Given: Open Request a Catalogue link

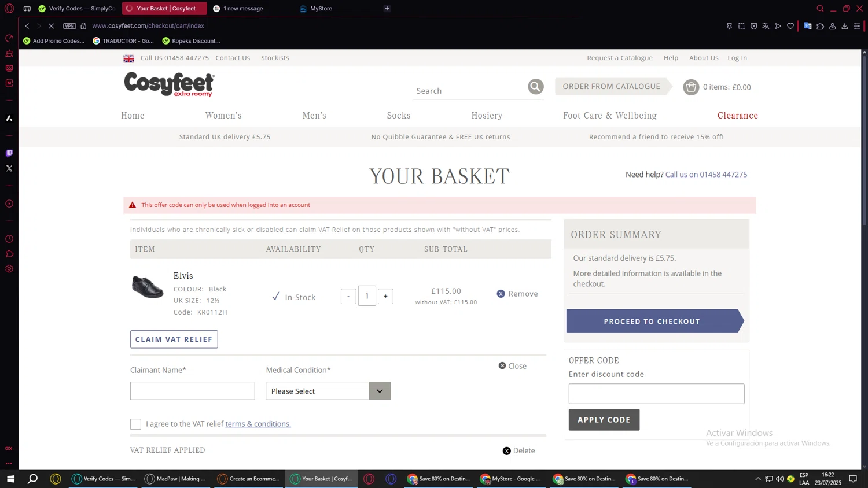Looking at the screenshot, I should (x=620, y=58).
